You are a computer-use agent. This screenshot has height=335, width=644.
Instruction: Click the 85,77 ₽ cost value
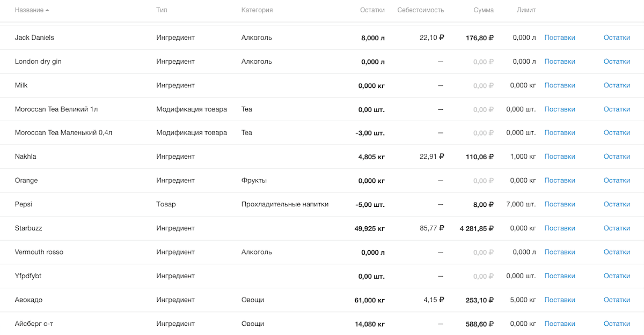tap(432, 228)
